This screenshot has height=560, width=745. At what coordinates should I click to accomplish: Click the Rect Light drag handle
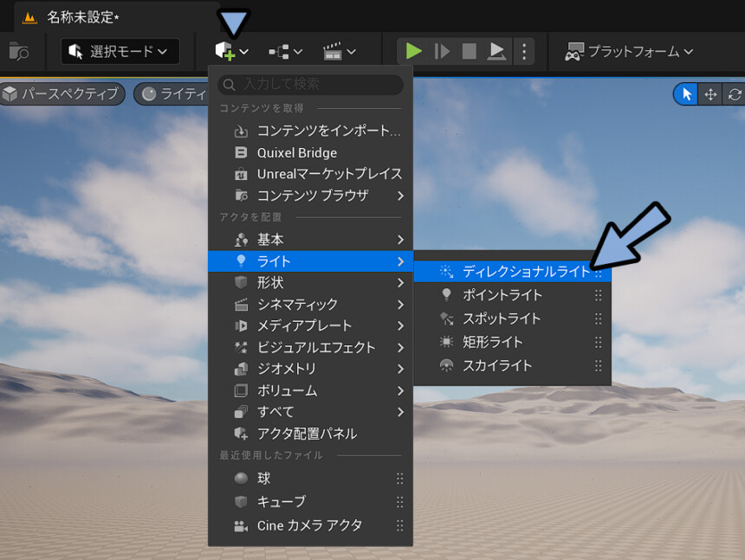pos(599,342)
